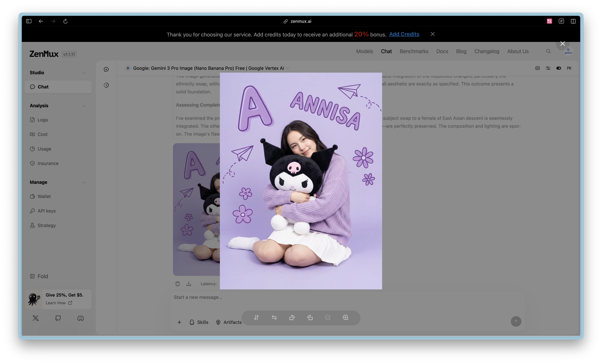Delete the response using the trash icon
This screenshot has height=364, width=602.
pos(178,283)
